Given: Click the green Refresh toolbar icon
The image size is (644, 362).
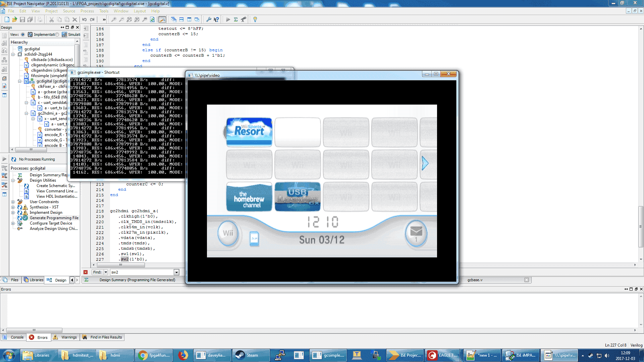Looking at the screenshot, I should click(152, 19).
